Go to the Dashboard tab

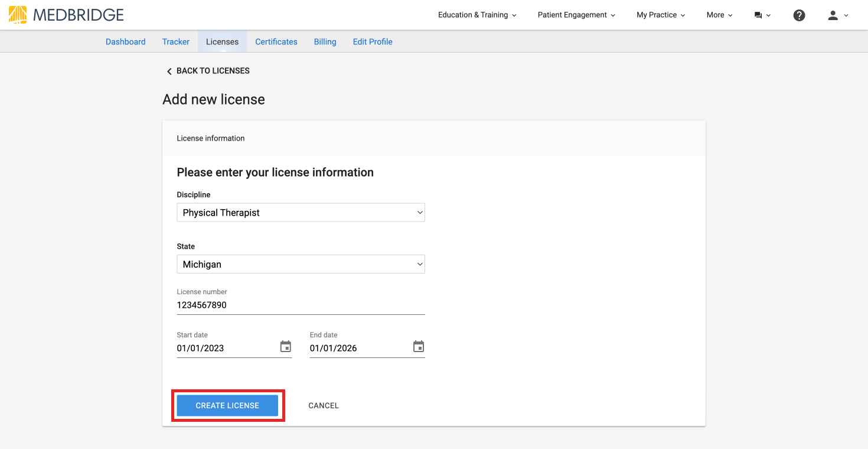pyautogui.click(x=126, y=42)
